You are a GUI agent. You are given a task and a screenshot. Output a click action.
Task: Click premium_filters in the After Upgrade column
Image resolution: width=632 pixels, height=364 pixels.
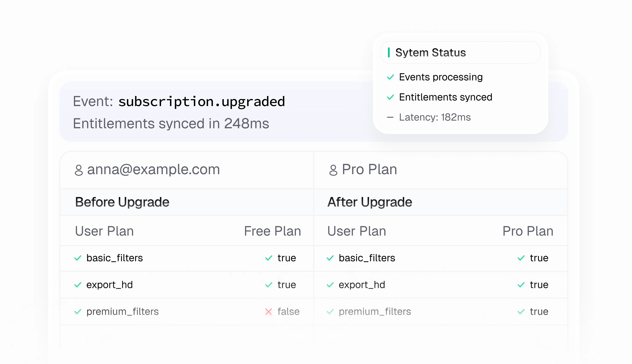tap(375, 312)
